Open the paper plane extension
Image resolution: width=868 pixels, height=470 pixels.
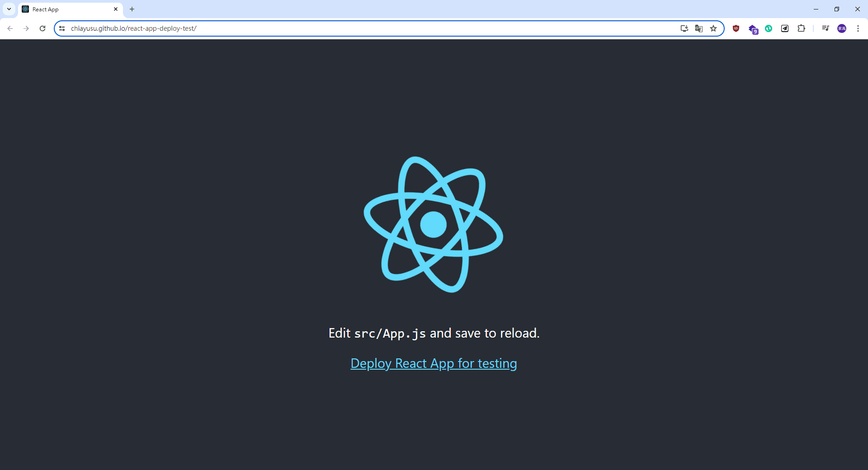tap(785, 28)
